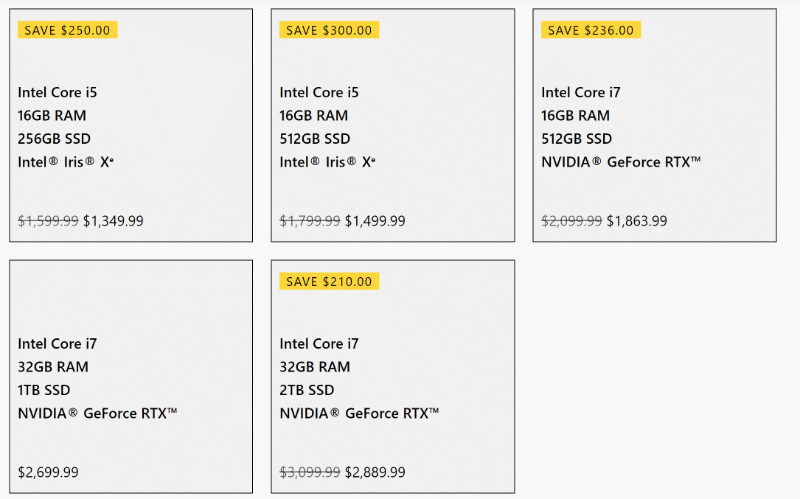The image size is (800, 499).
Task: Select the $1,349.99 Core i5 256GB configuration
Action: [x=131, y=125]
